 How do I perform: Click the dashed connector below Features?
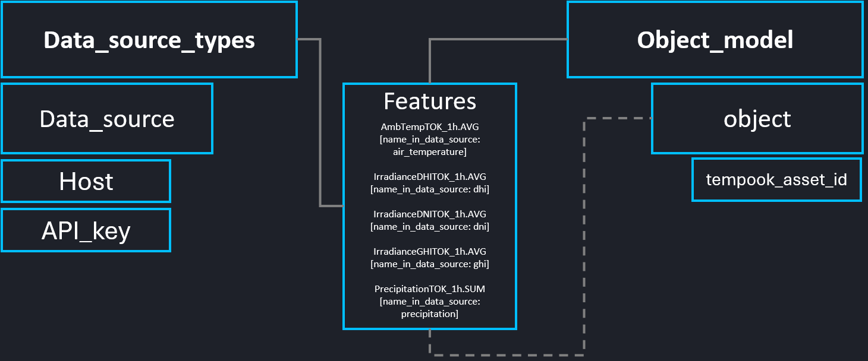click(x=505, y=354)
